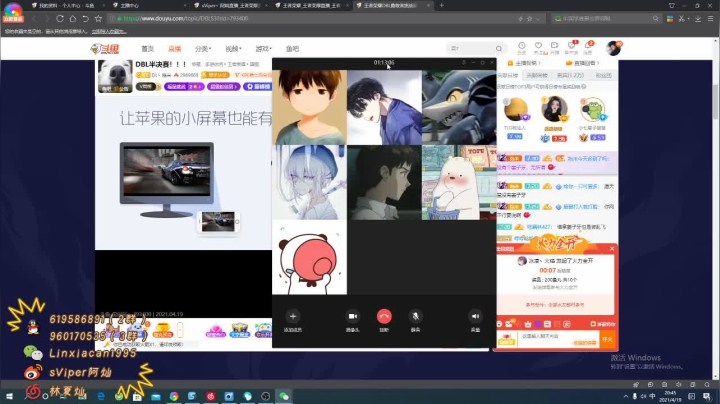
Task: Switch to the 粉丝团 tab
Action: click(603, 75)
